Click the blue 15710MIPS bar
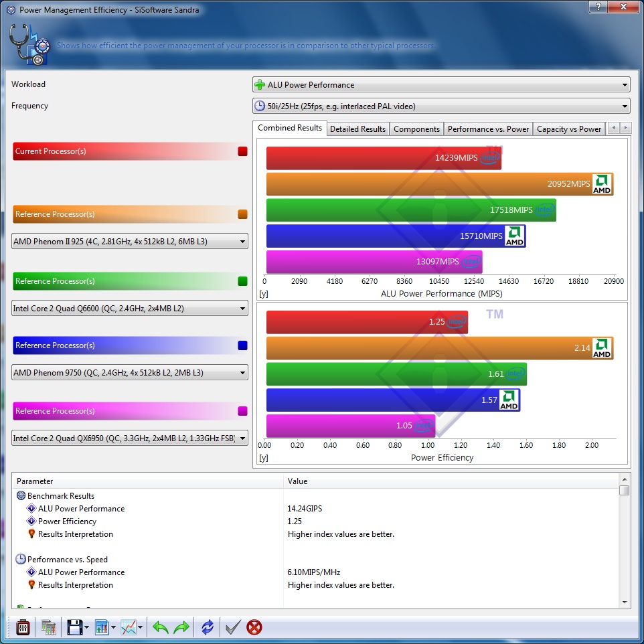The height and width of the screenshot is (644, 644). pos(396,236)
